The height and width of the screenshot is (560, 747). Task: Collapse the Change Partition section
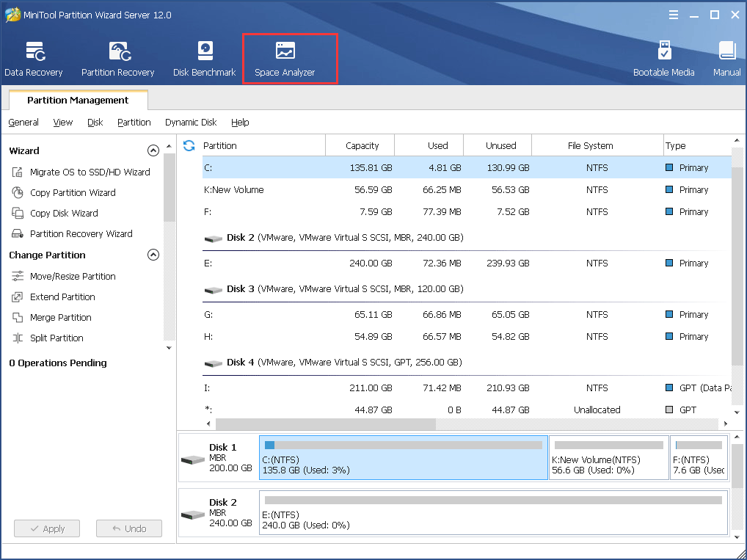153,255
